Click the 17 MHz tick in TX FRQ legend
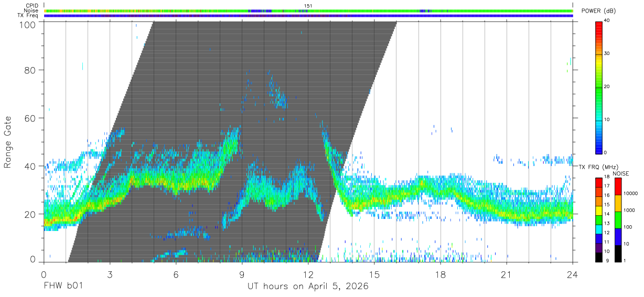 (x=607, y=185)
